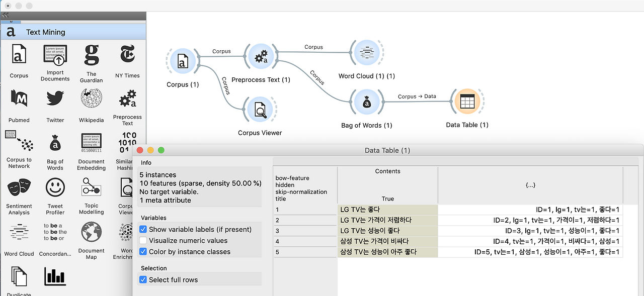Click cell 'LG TV는 좋다'
The image size is (644, 296).
387,210
